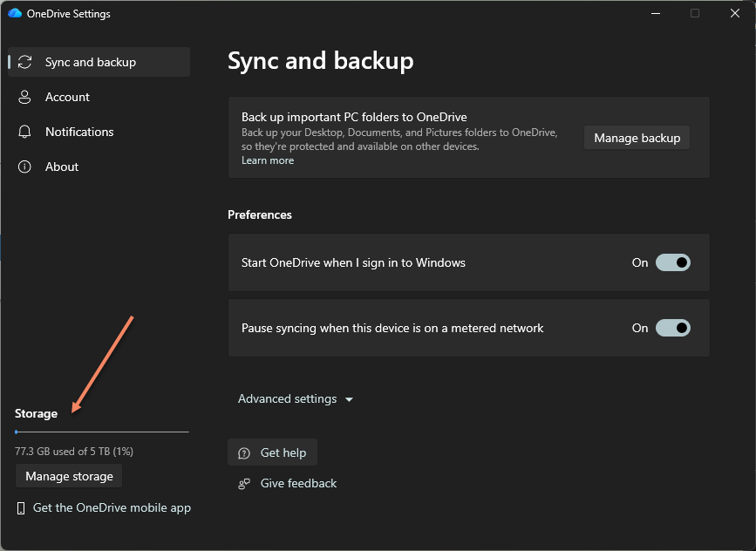Image resolution: width=756 pixels, height=551 pixels.
Task: Click the Manage backup button
Action: (x=637, y=138)
